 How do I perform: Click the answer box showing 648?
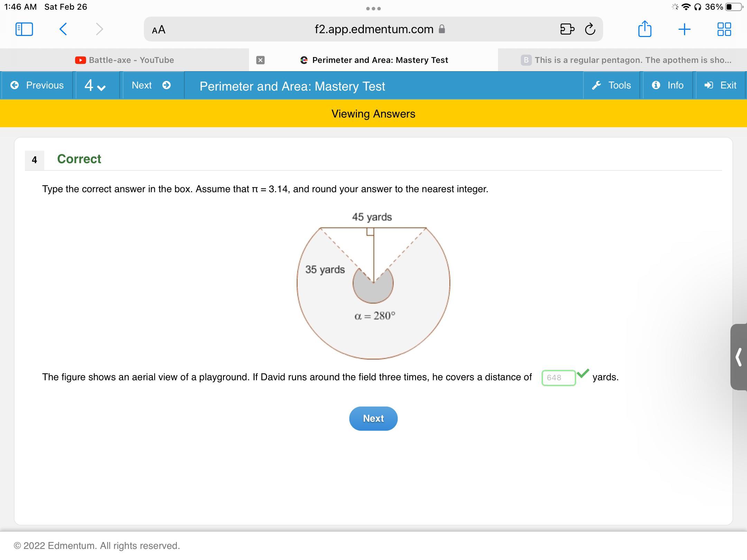coord(558,377)
